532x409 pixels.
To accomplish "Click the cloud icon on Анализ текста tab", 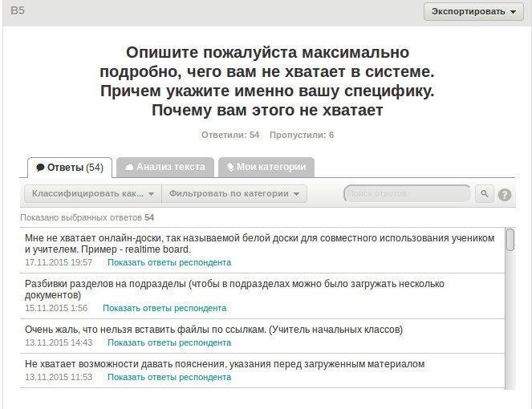I will click(129, 167).
